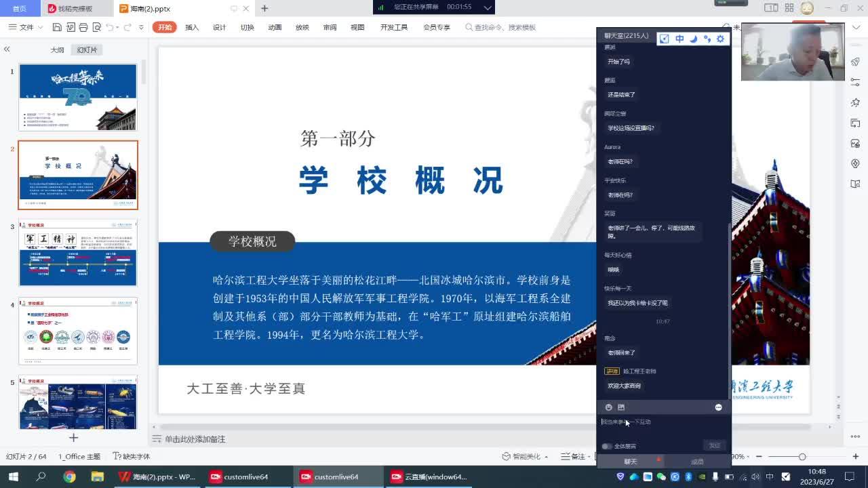The height and width of the screenshot is (488, 868).
Task: Add a new slide with plus icon
Action: [73, 438]
